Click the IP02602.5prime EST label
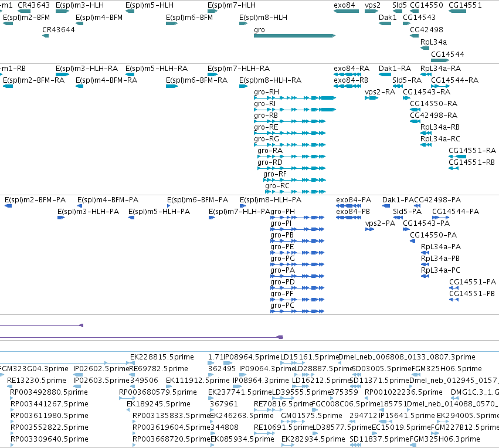This screenshot has height=448, width=499. point(101,369)
